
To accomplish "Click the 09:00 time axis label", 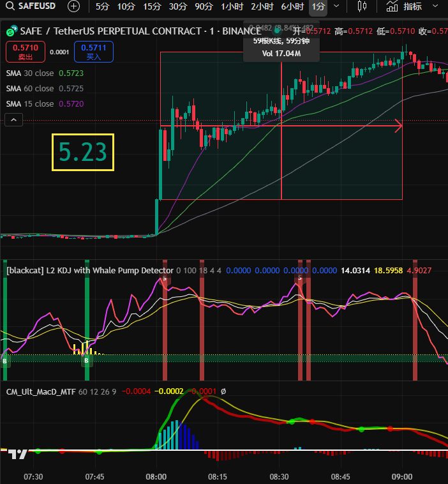I will [x=402, y=477].
